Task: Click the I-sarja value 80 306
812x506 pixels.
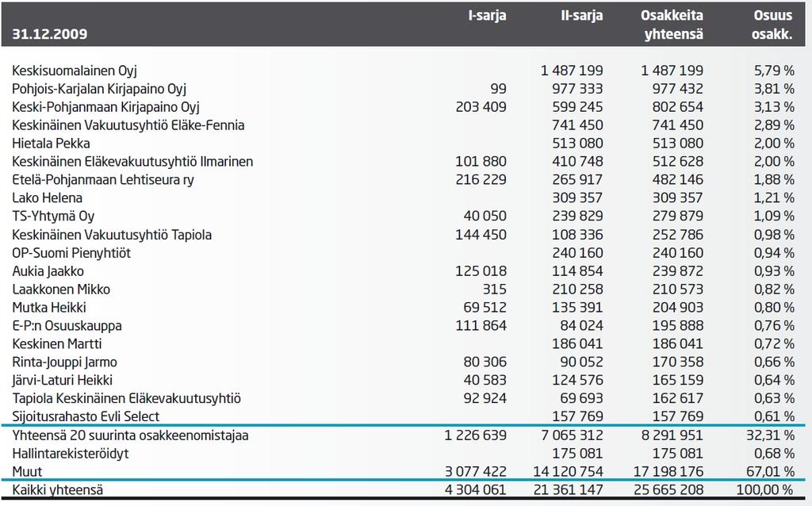Action: [x=485, y=362]
